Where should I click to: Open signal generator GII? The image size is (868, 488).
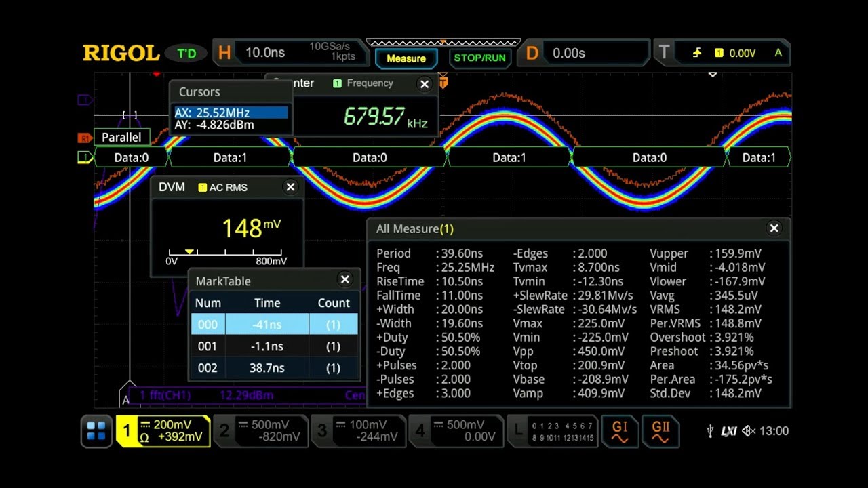pos(660,431)
